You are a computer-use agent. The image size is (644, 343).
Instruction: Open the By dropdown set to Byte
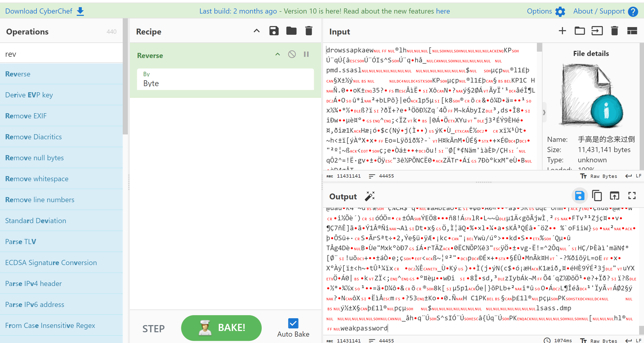click(225, 79)
